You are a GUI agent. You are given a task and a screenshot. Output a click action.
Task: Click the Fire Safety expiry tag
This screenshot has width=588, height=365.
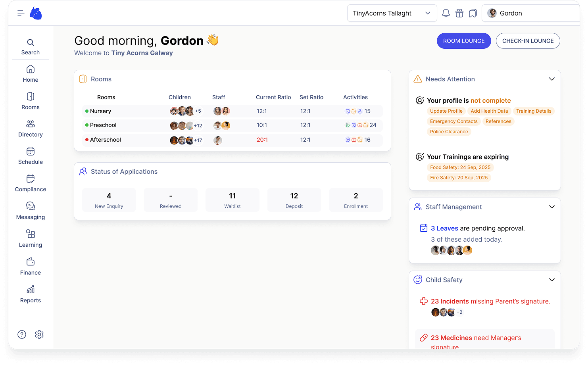click(x=459, y=178)
